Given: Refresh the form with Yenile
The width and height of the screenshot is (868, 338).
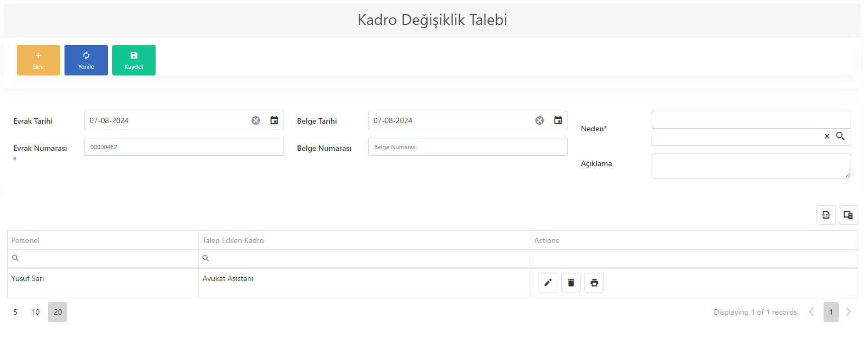Looking at the screenshot, I should click(86, 60).
